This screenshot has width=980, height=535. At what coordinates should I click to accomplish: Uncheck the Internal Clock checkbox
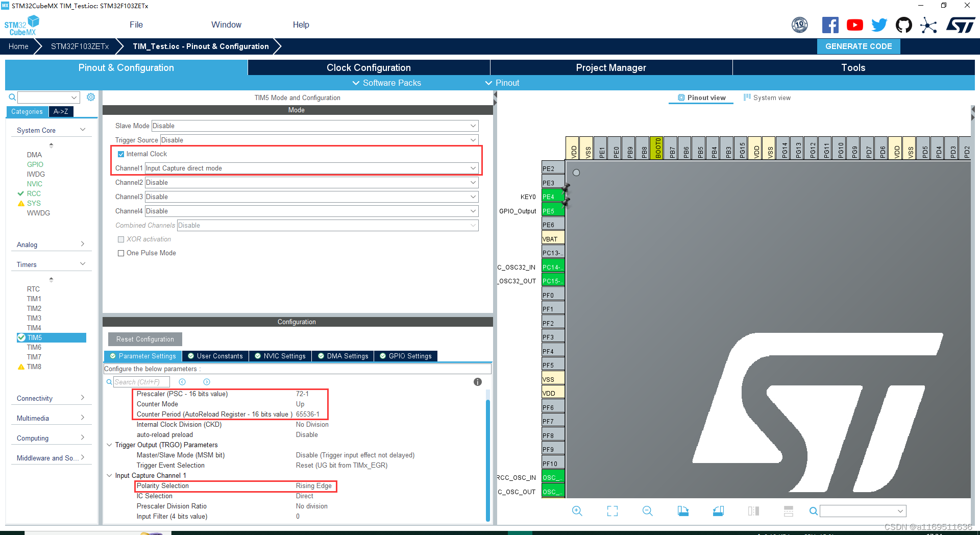121,154
